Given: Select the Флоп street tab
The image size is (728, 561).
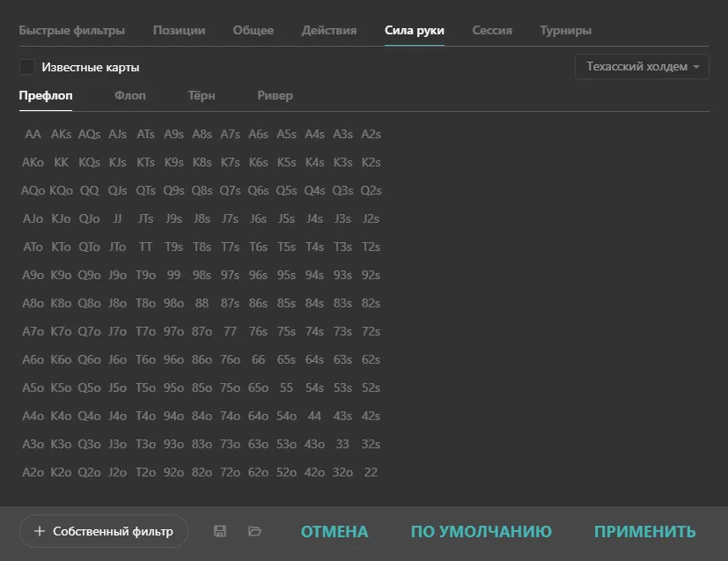Looking at the screenshot, I should click(130, 95).
